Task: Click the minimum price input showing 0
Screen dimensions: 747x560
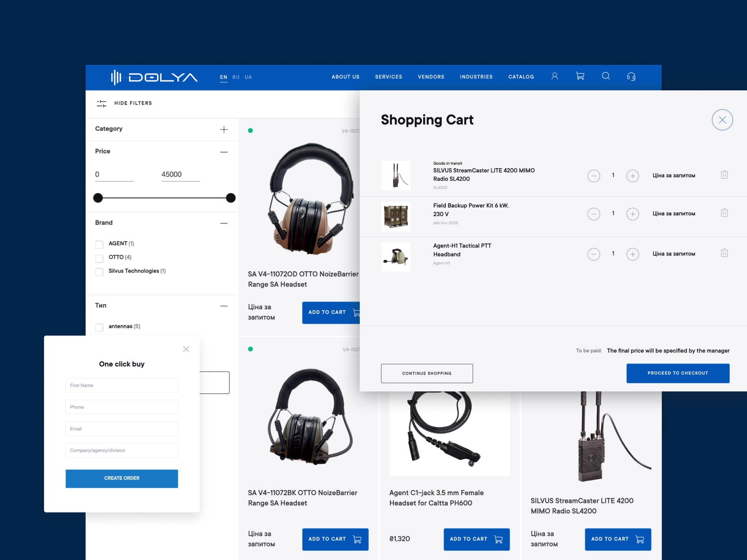Action: coord(114,174)
